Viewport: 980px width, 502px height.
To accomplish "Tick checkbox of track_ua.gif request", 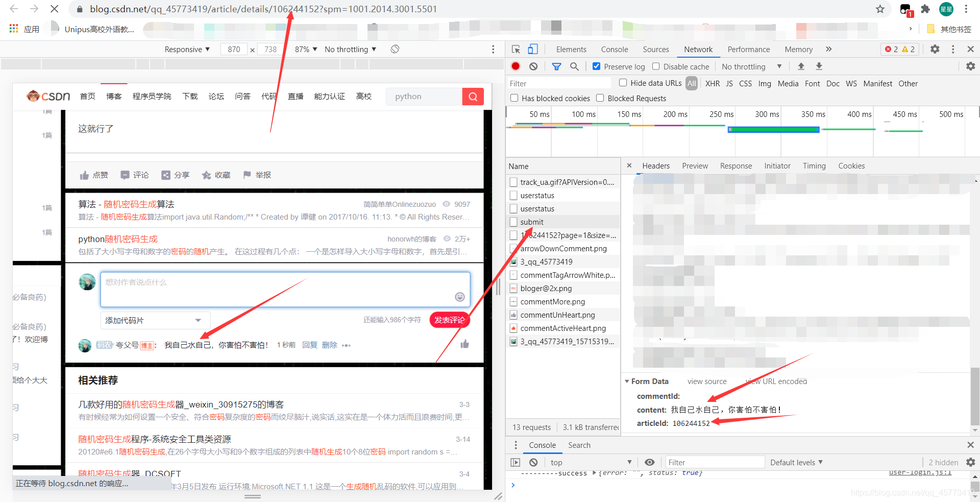I will tap(513, 182).
